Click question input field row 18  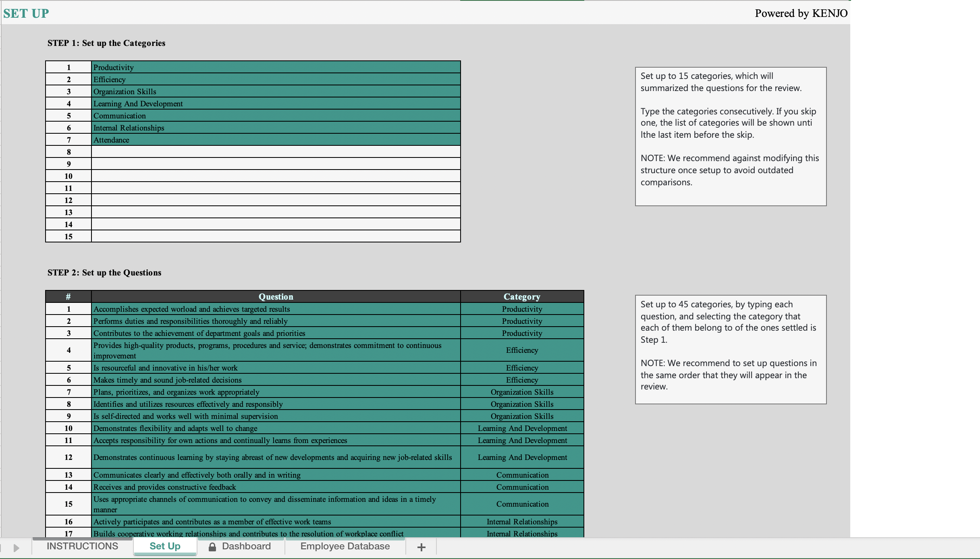(x=276, y=546)
